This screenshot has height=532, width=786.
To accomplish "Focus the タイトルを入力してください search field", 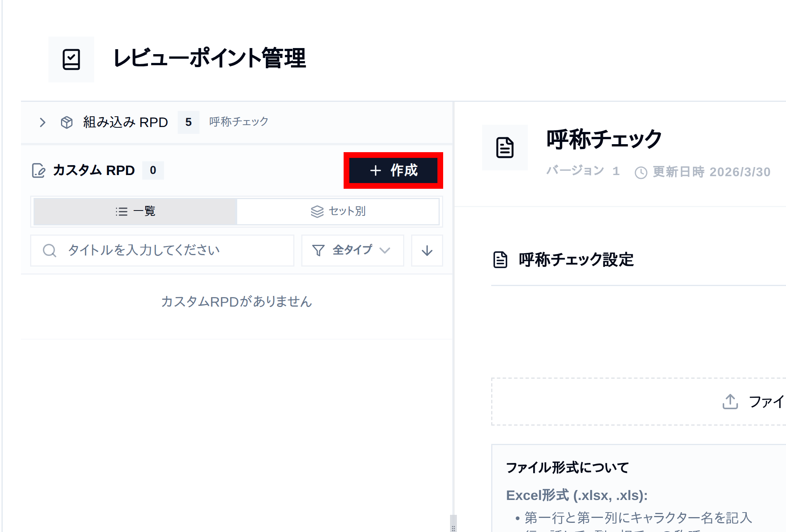I will tap(162, 251).
